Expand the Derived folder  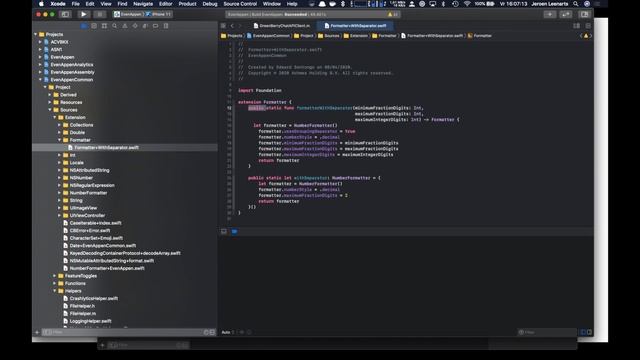coord(50,95)
